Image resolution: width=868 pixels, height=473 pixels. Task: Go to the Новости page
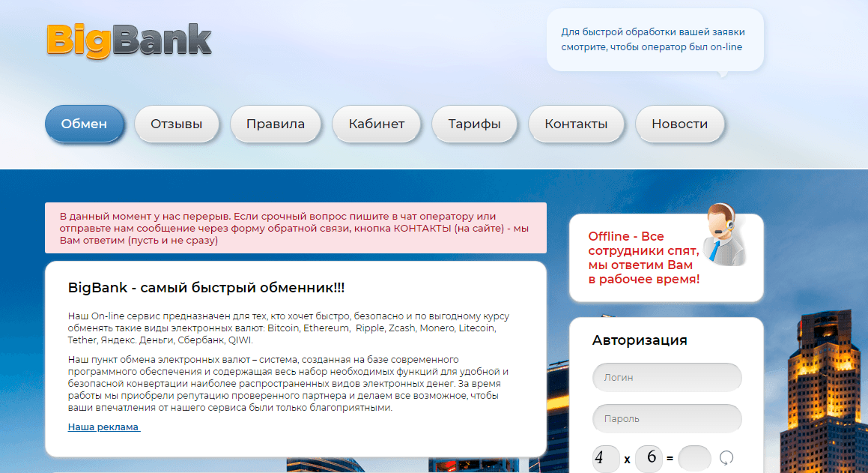coord(679,124)
